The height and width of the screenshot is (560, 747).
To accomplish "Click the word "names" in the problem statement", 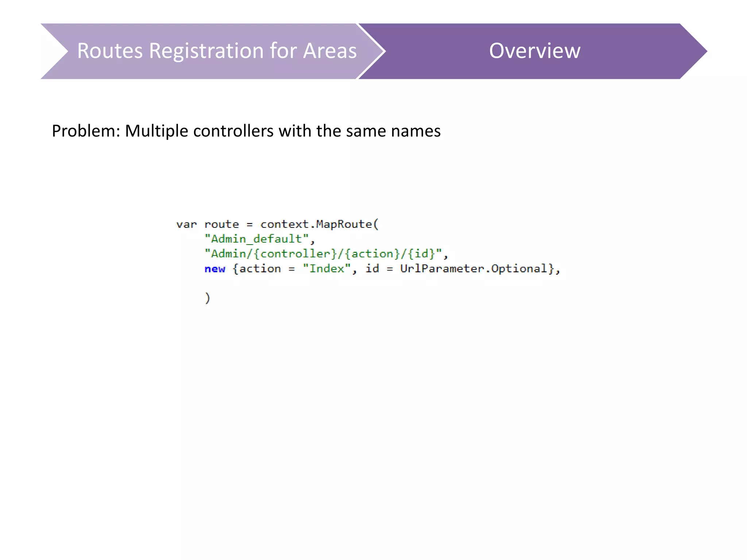I will tap(415, 131).
